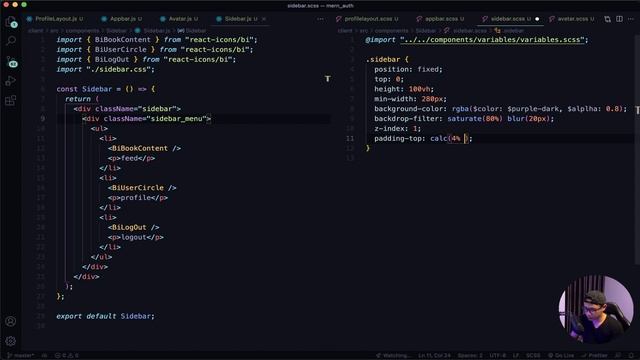Click '<p>profile</p>' in JSX
The width and height of the screenshot is (640, 360).
(138, 198)
